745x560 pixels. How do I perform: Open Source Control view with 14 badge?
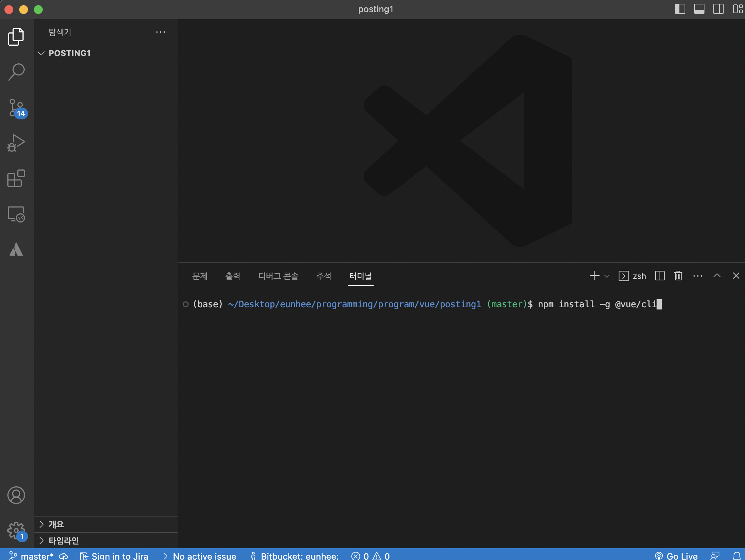tap(16, 108)
